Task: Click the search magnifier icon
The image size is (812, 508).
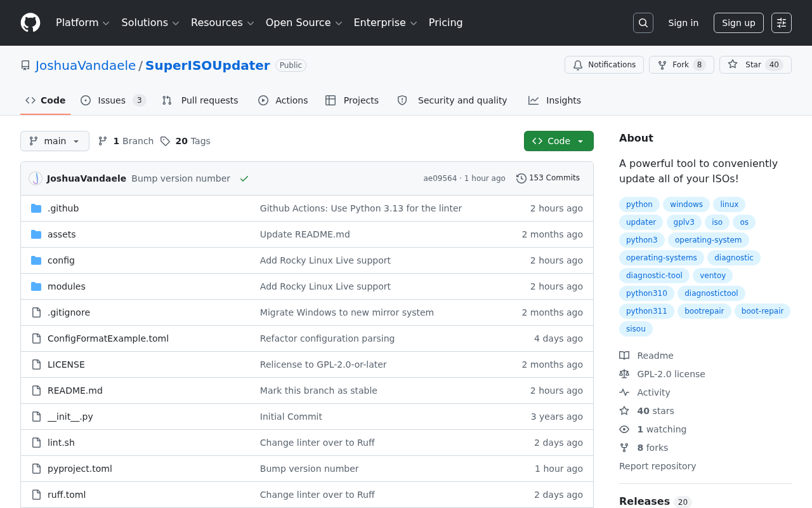Action: 643,23
